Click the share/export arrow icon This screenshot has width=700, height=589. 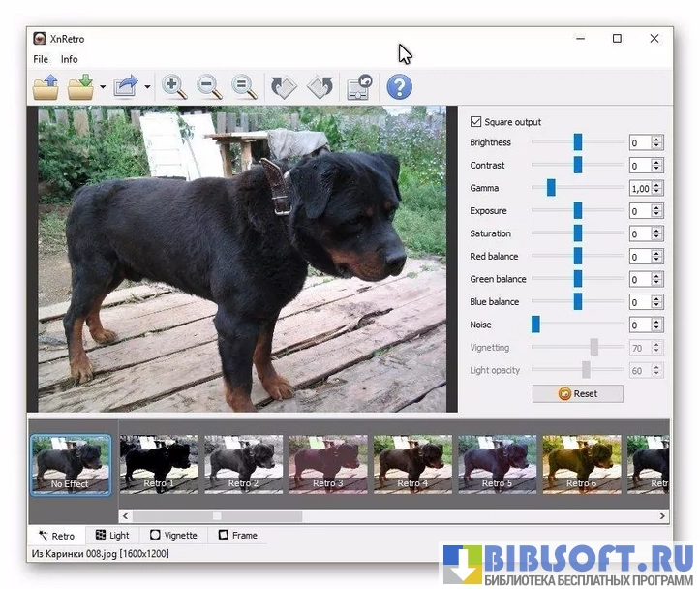click(x=126, y=87)
